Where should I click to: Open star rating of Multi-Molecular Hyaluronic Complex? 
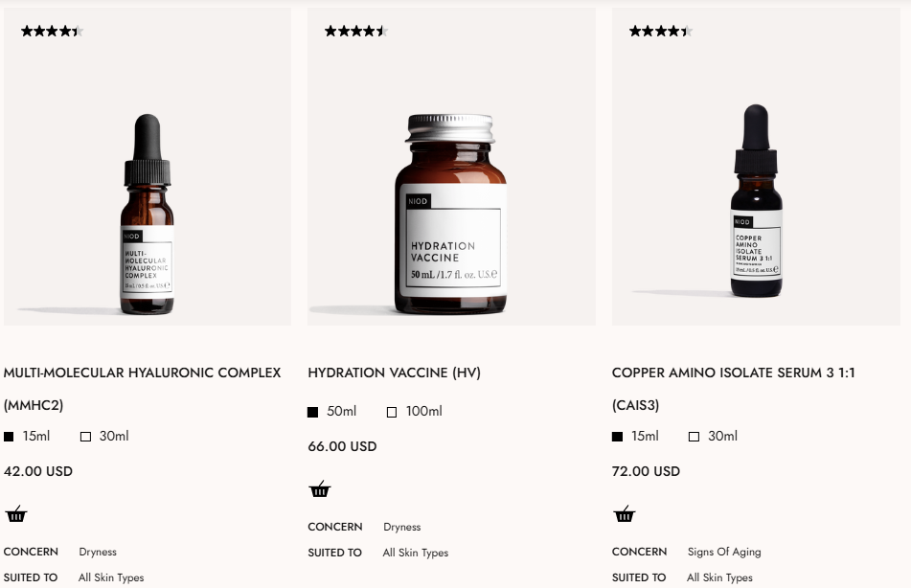coord(53,32)
